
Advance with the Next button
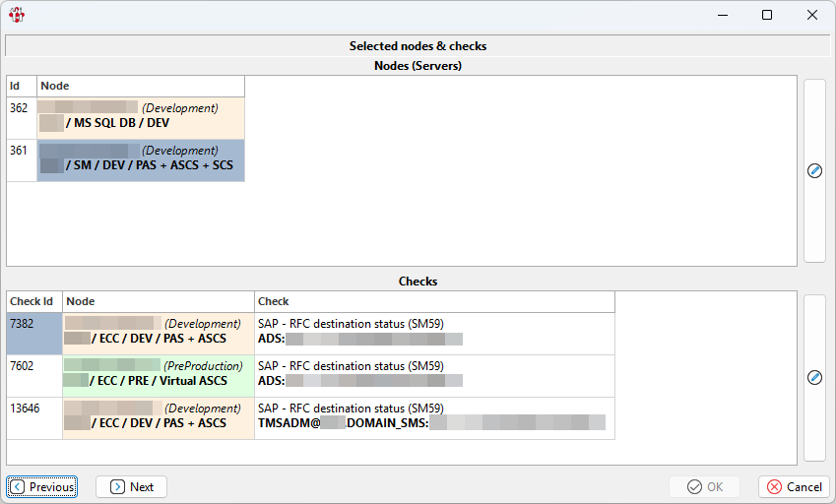pyautogui.click(x=131, y=486)
